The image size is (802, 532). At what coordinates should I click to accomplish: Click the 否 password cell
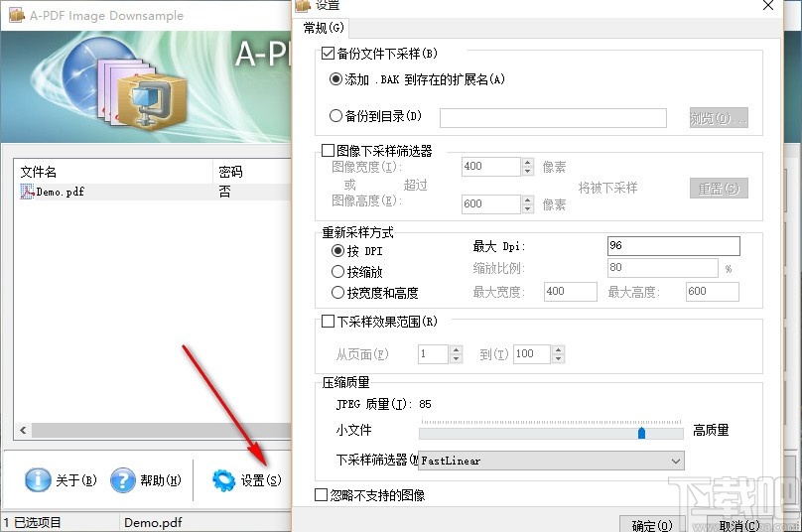click(224, 192)
